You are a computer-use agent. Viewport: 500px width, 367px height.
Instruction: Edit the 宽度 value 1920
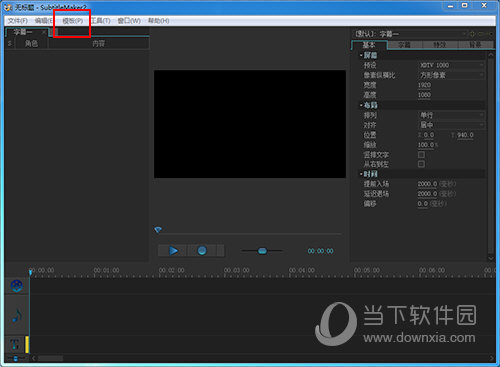(x=424, y=85)
